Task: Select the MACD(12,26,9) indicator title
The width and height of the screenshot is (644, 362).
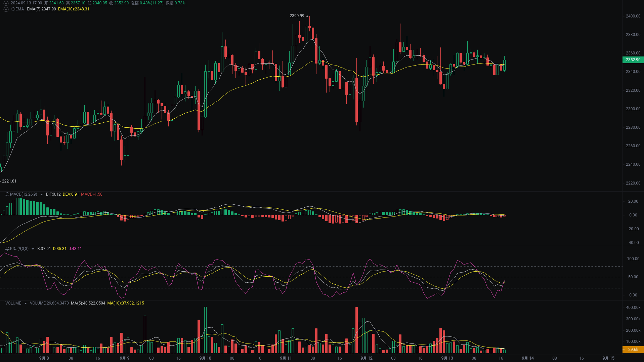Action: (24, 194)
